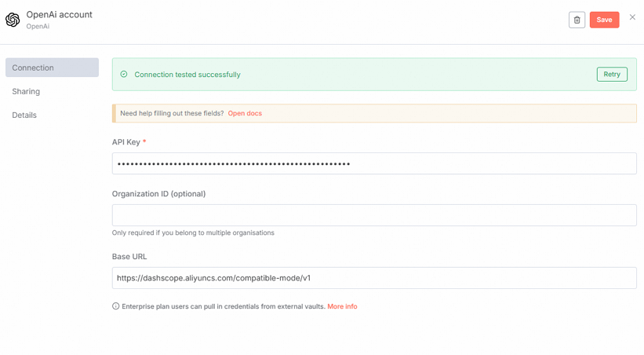Edit the Base URL field

pyautogui.click(x=374, y=278)
